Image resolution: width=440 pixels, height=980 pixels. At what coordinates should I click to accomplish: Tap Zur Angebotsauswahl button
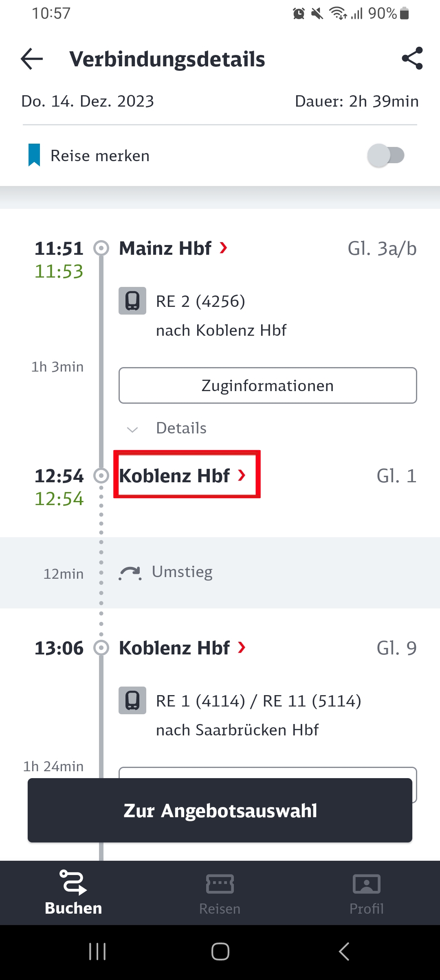click(220, 810)
